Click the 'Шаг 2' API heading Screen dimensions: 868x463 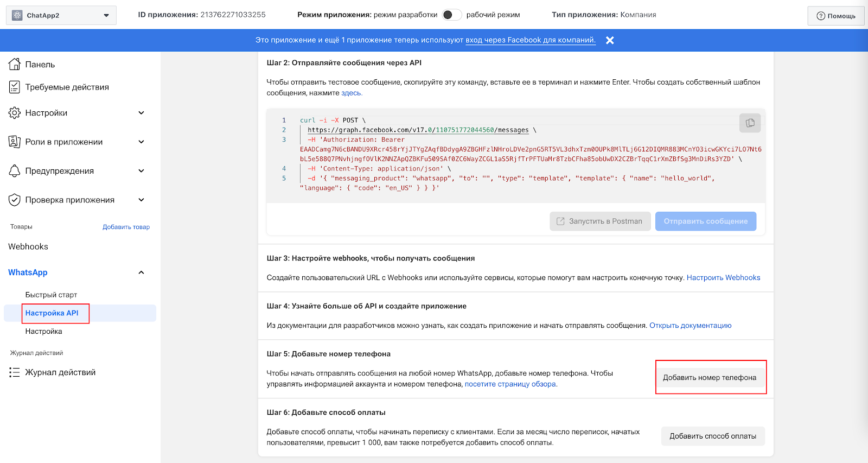pyautogui.click(x=344, y=62)
